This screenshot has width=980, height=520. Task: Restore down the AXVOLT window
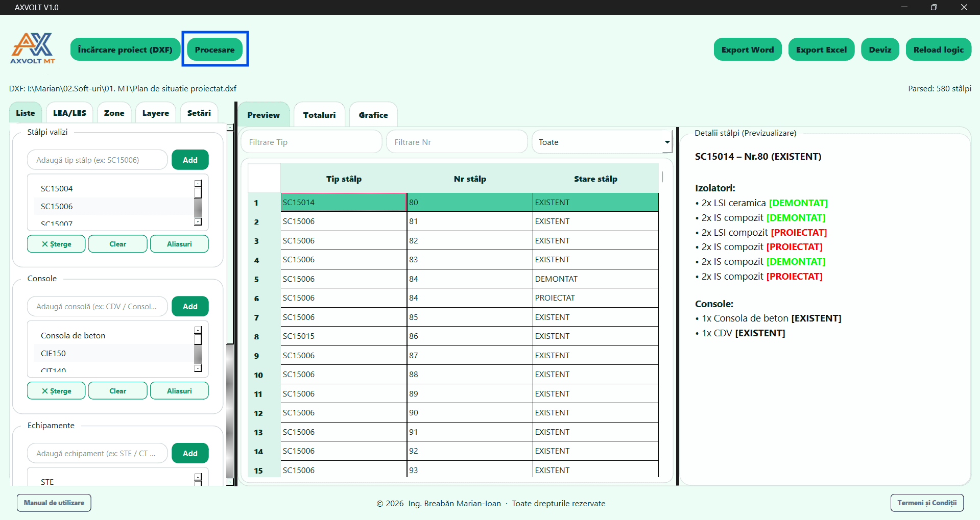(934, 7)
